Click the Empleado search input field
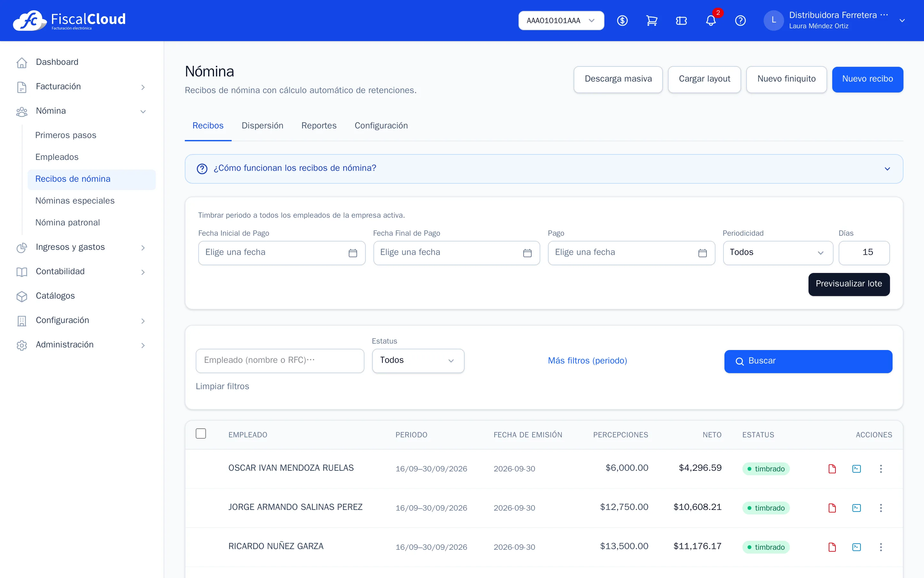Viewport: 924px width, 578px height. click(x=280, y=361)
